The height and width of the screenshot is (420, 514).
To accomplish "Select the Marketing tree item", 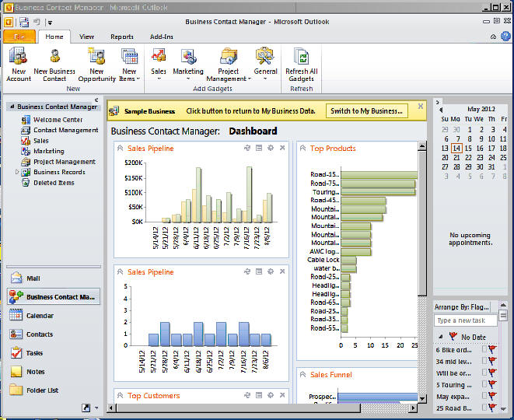I will pos(48,151).
